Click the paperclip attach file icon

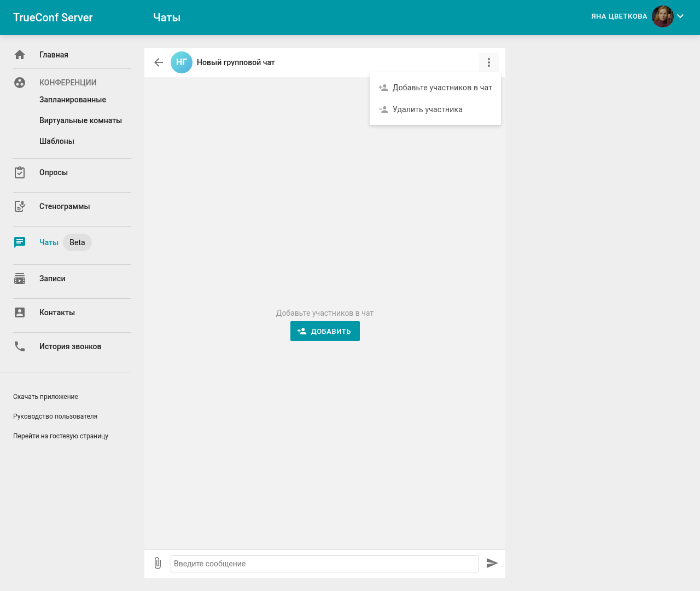click(157, 563)
